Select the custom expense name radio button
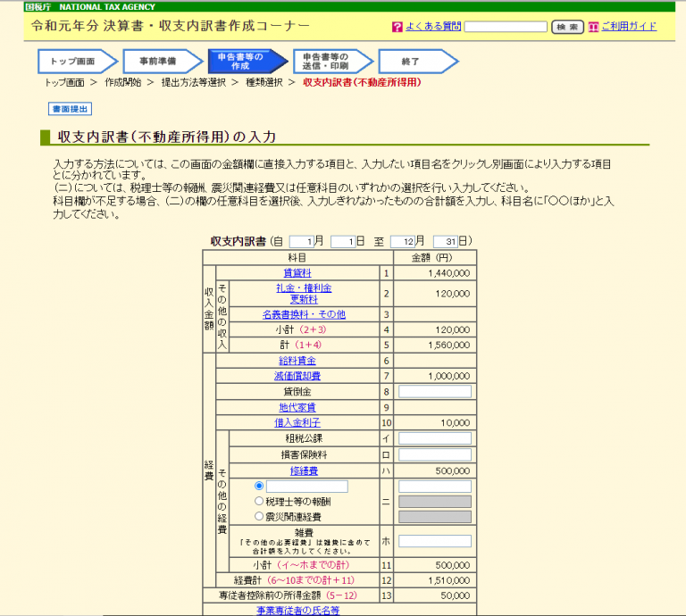Image resolution: width=686 pixels, height=616 pixels. click(260, 486)
